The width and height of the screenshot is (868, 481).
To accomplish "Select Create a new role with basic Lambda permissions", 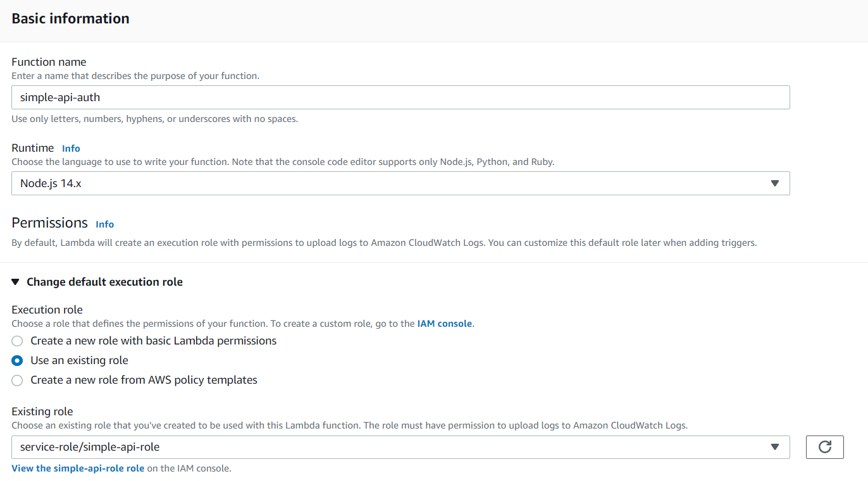I will [x=17, y=341].
